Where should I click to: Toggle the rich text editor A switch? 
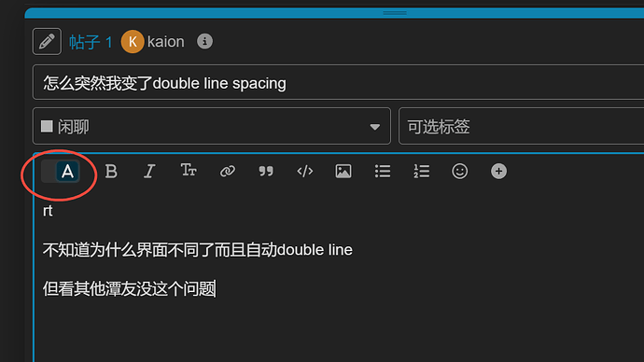(x=61, y=171)
